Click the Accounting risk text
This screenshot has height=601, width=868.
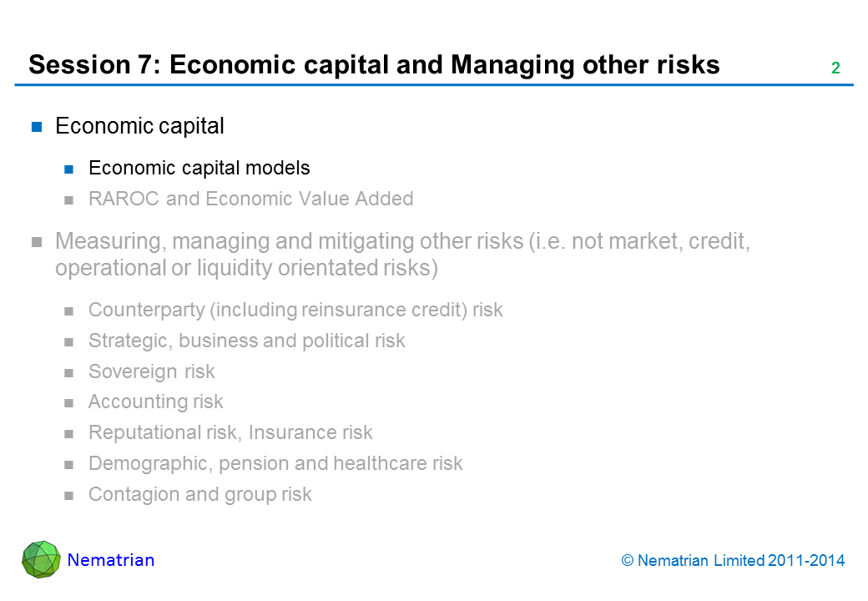155,402
